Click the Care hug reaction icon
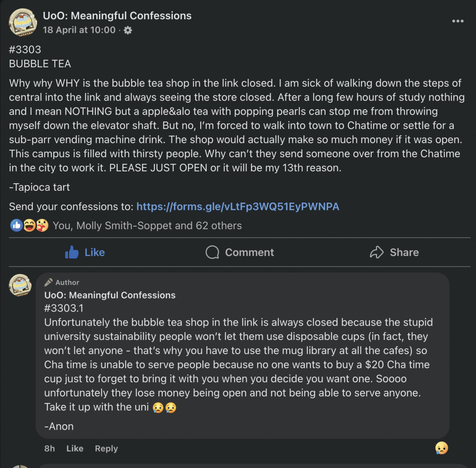Screen dimensions: 476x468 pos(42,225)
